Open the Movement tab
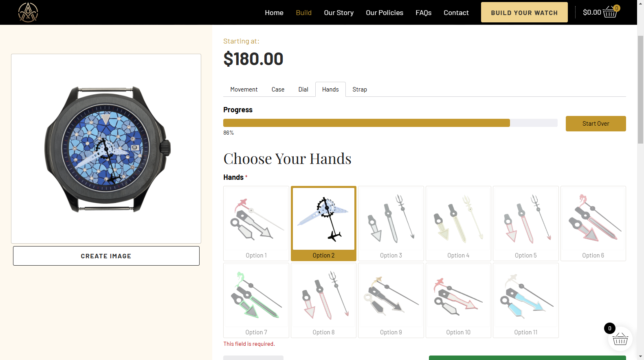The image size is (644, 360). click(x=244, y=89)
